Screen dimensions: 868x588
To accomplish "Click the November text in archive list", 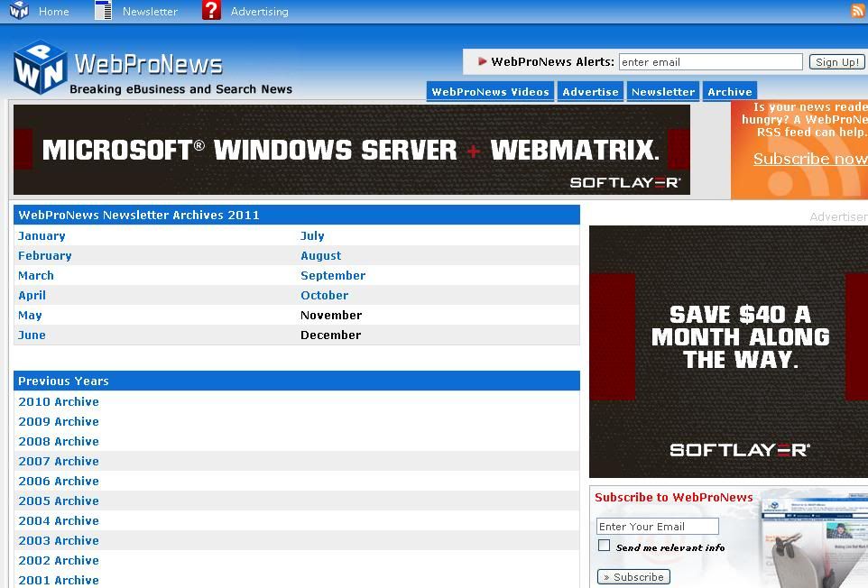I will click(331, 316).
